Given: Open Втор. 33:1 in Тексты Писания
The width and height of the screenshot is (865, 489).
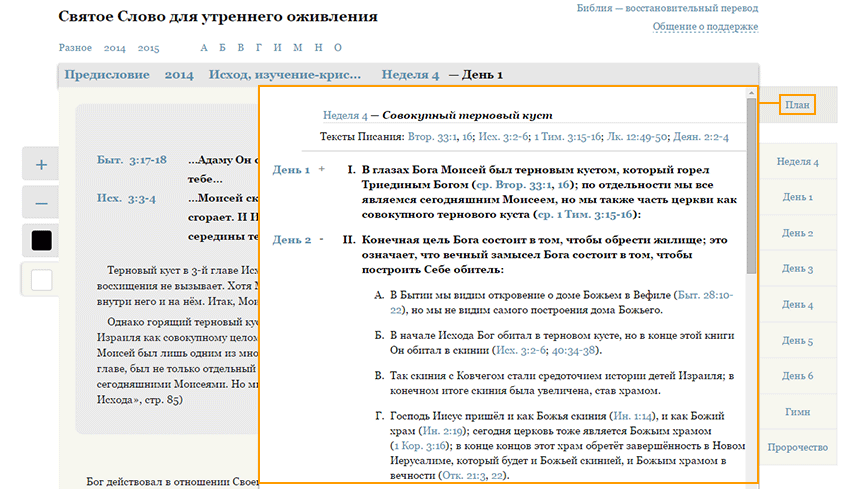Looking at the screenshot, I should tap(432, 137).
